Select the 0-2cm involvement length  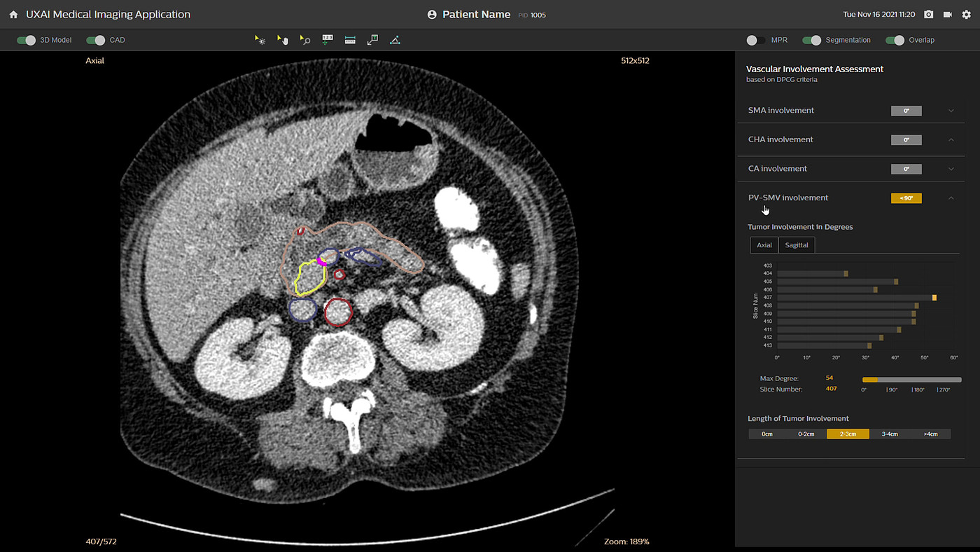coord(806,434)
